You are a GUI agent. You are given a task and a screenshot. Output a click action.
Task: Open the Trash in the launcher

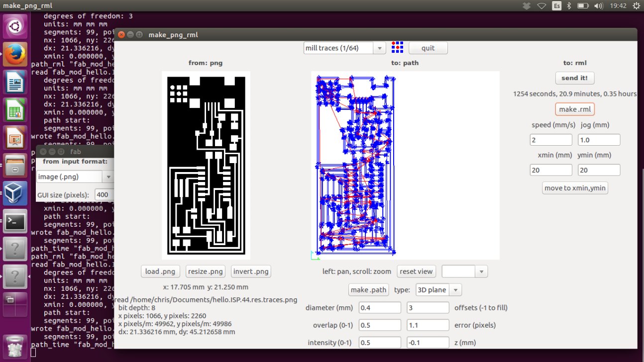tap(15, 347)
